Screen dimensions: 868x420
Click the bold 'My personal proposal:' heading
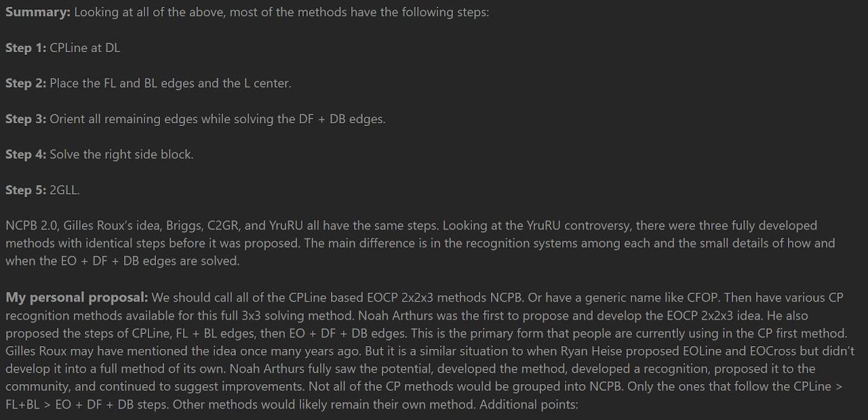click(x=77, y=297)
